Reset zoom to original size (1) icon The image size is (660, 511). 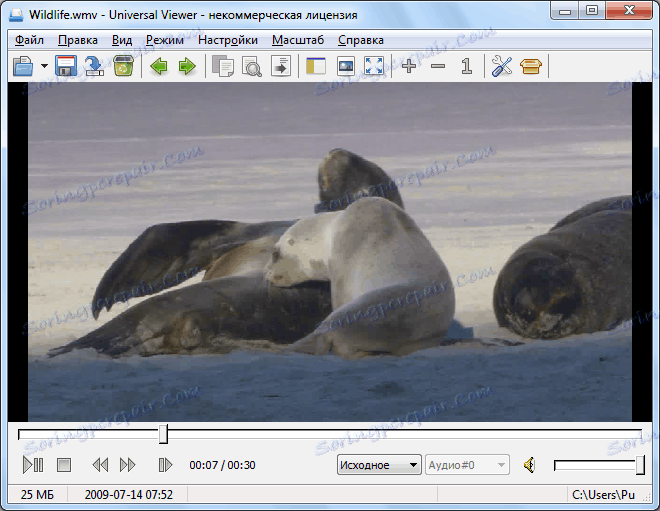click(466, 67)
